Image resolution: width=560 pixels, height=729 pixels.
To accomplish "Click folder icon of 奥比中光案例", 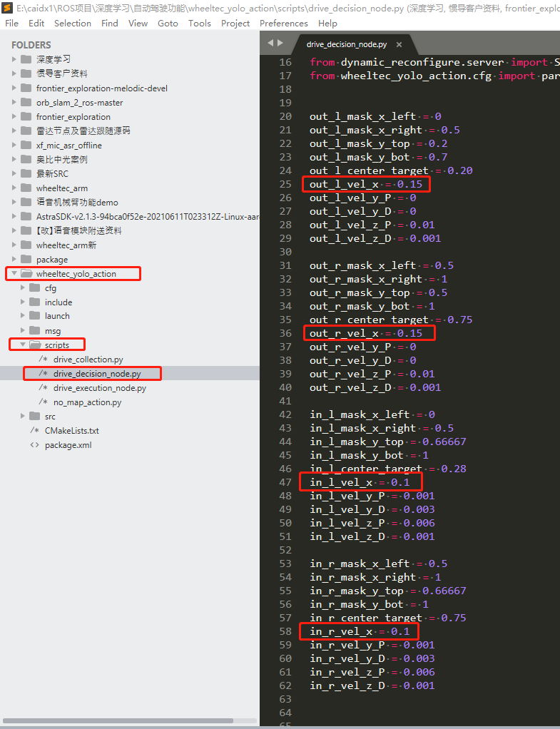I will coord(26,160).
